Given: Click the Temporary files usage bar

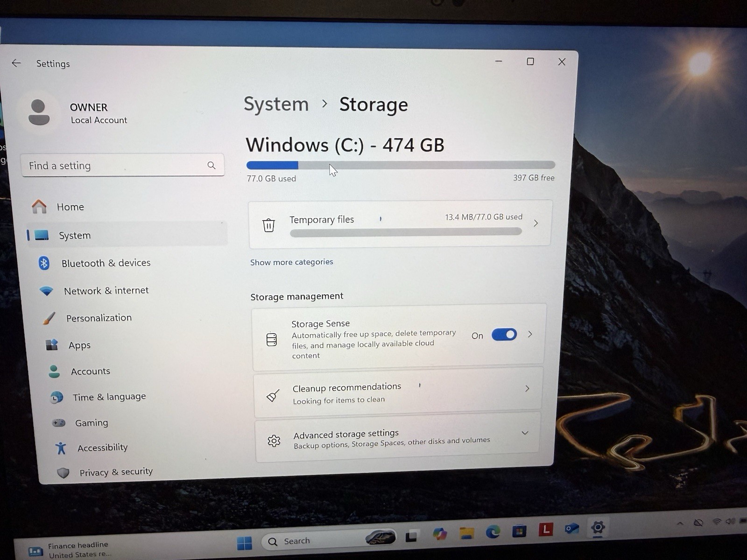Looking at the screenshot, I should 406,232.
